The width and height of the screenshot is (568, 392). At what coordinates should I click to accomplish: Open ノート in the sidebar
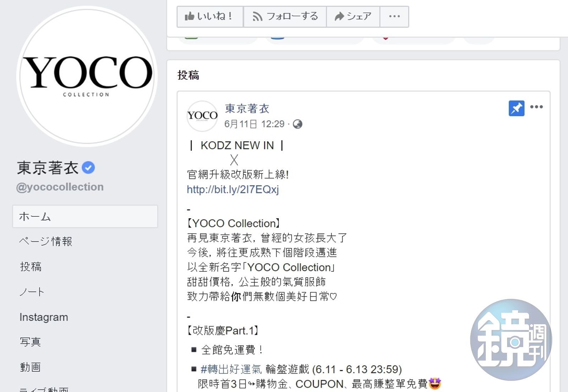pyautogui.click(x=32, y=292)
